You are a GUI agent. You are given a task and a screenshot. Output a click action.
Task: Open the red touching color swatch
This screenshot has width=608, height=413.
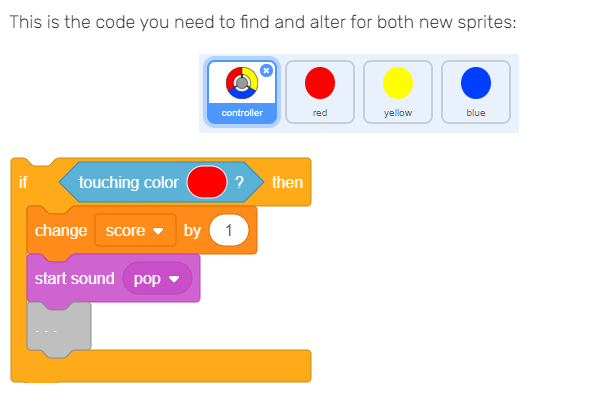coord(207,182)
